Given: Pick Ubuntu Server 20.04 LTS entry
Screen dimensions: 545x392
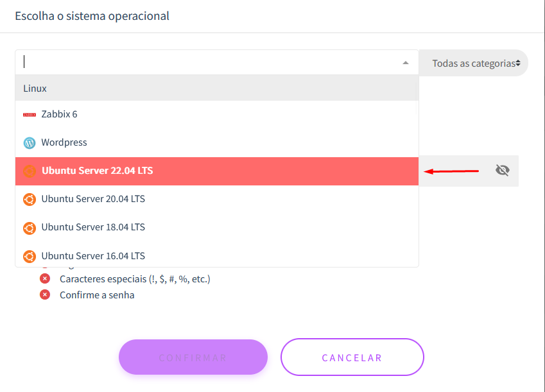Looking at the screenshot, I should (217, 199).
